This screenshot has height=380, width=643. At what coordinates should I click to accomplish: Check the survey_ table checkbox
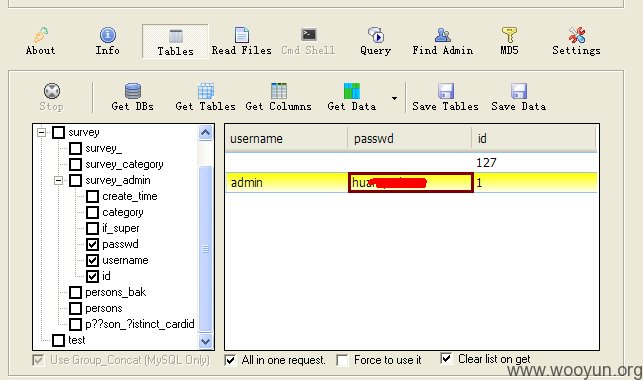[x=75, y=148]
